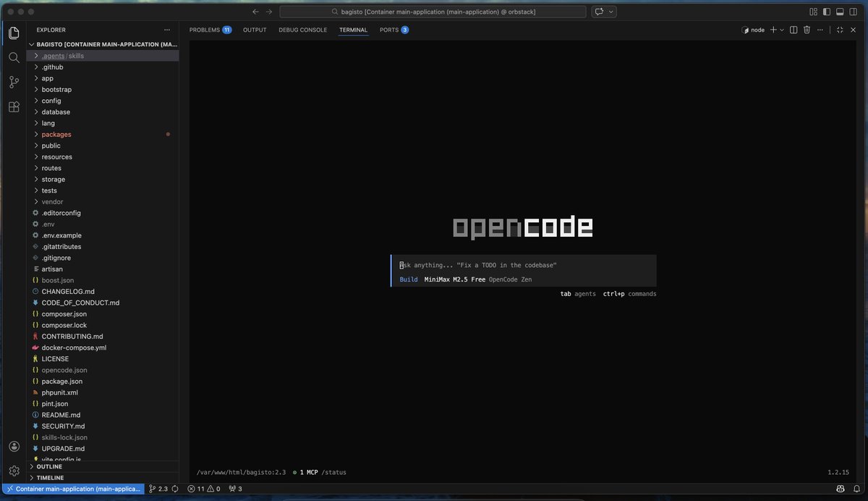Expand the .agents/skills folder
This screenshot has height=501, width=868.
click(x=103, y=56)
